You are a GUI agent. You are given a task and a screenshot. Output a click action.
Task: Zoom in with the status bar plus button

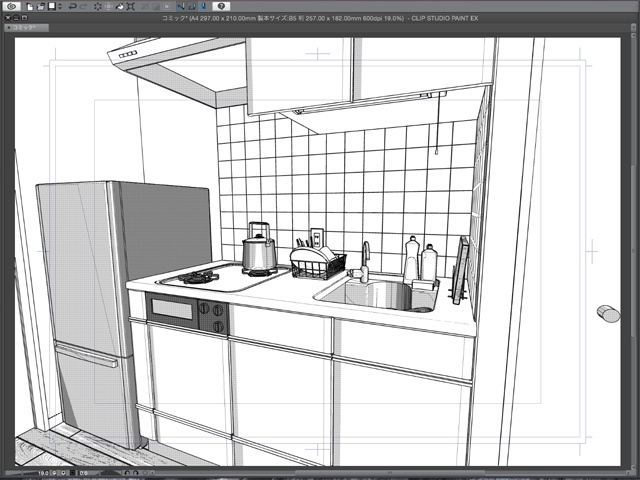63,473
